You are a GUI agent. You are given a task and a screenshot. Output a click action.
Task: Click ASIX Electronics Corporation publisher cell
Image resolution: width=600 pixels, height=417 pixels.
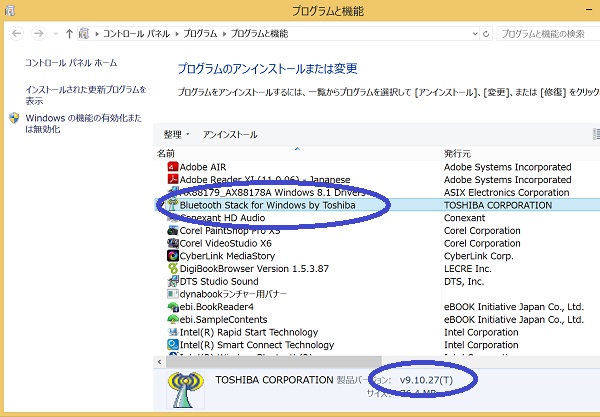[507, 192]
